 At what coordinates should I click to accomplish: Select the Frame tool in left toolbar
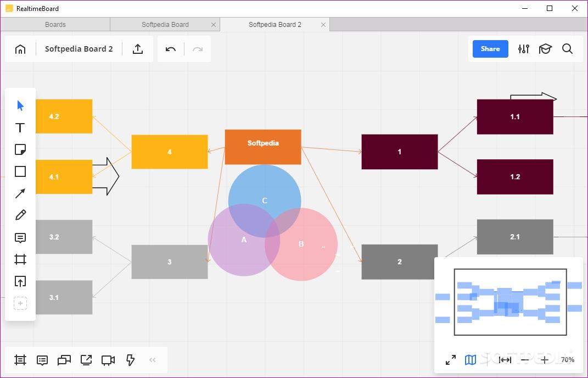point(20,259)
